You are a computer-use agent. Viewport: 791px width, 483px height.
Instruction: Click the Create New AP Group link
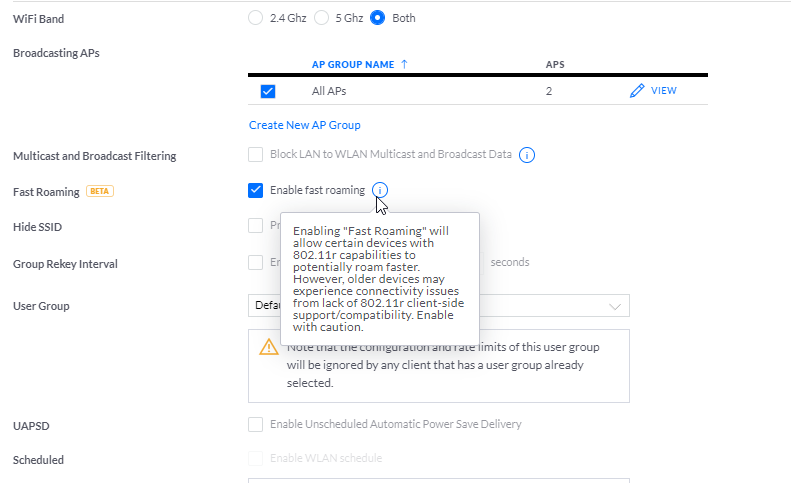(304, 125)
